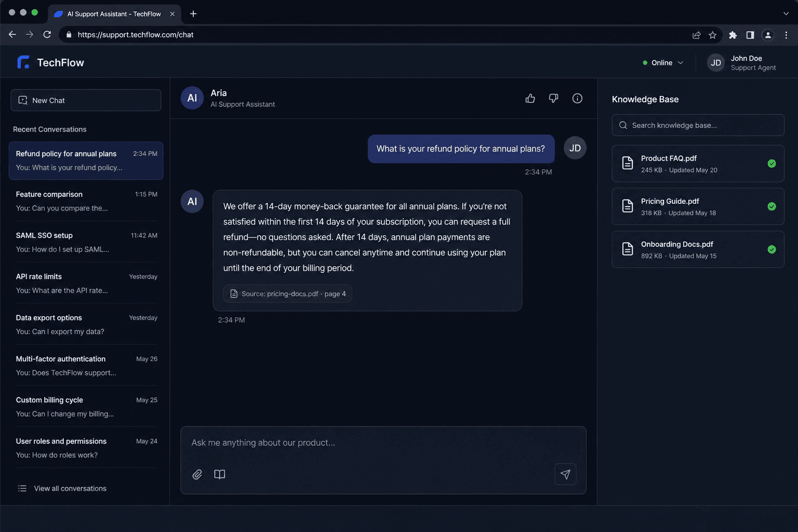
Task: Open the Onboarding Docs.pdf document
Action: click(x=698, y=249)
